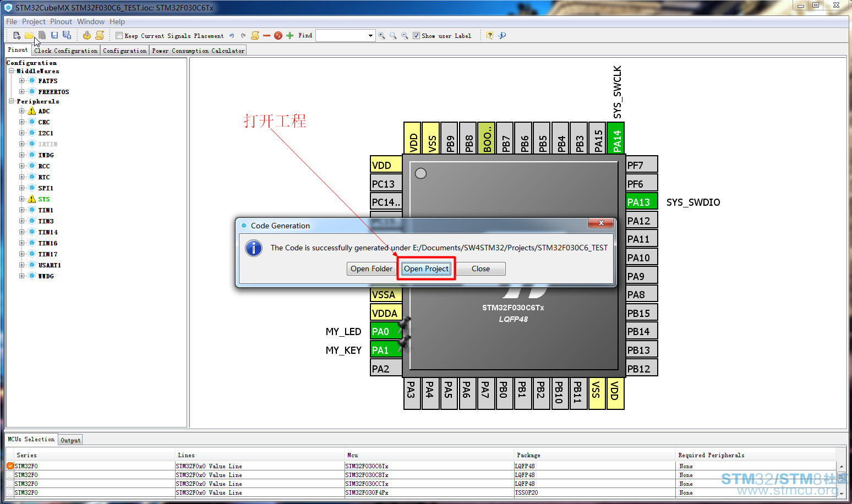852x504 pixels.
Task: Expand the I2C1 tree node
Action: pos(22,133)
